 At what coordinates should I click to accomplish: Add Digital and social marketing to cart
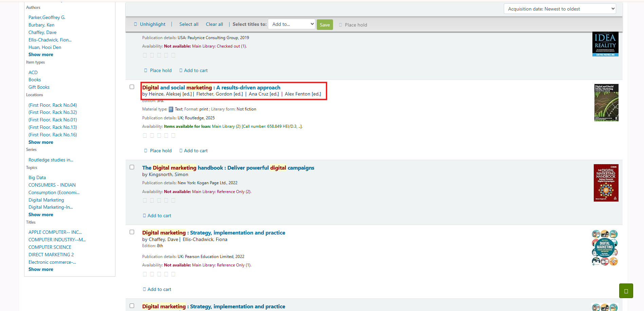coord(196,151)
